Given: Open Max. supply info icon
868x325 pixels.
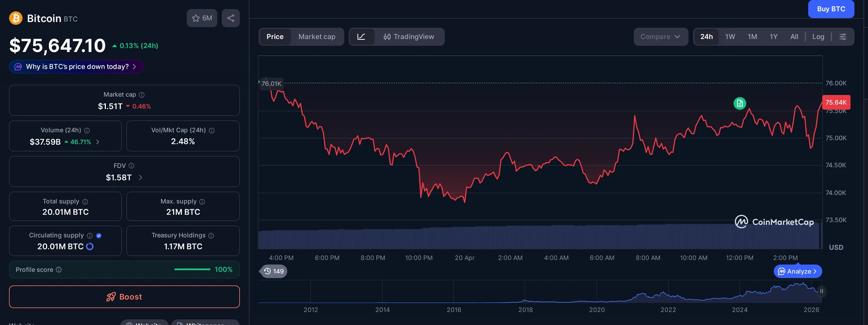Looking at the screenshot, I should [202, 201].
